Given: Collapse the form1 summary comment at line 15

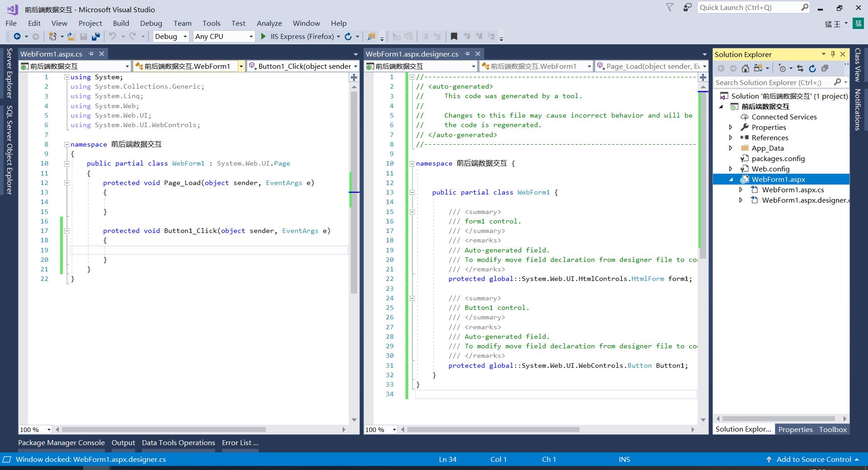Looking at the screenshot, I should pyautogui.click(x=412, y=212).
